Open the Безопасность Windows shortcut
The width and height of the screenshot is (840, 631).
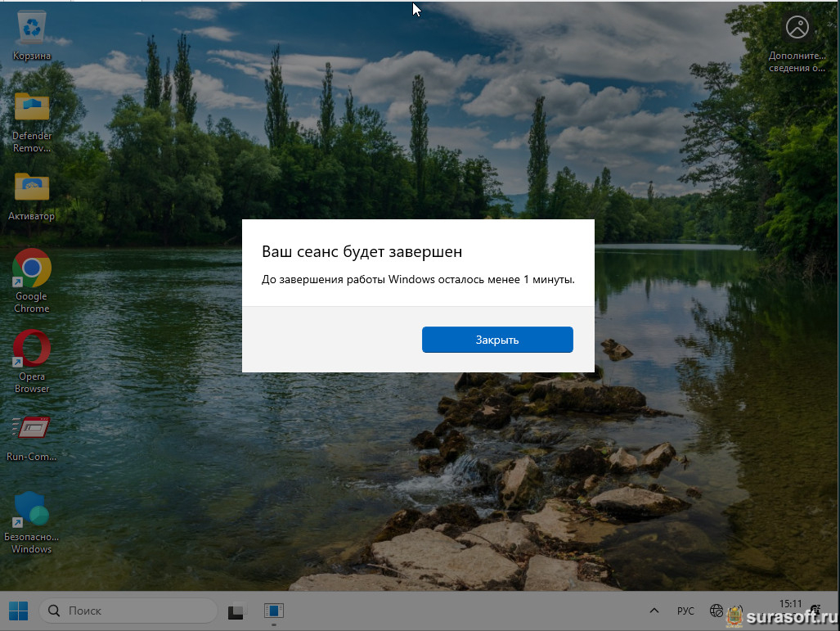pos(32,509)
